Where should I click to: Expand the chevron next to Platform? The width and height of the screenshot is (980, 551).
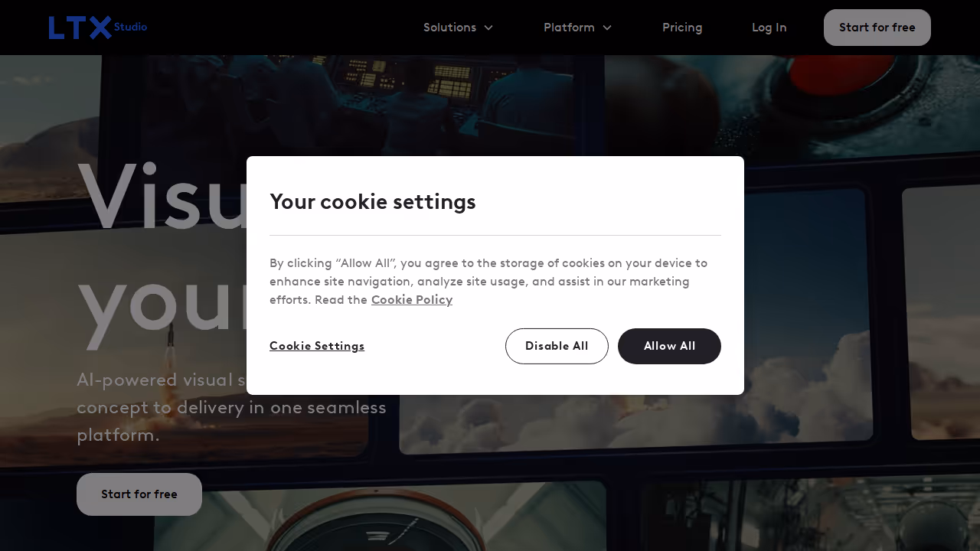(607, 28)
